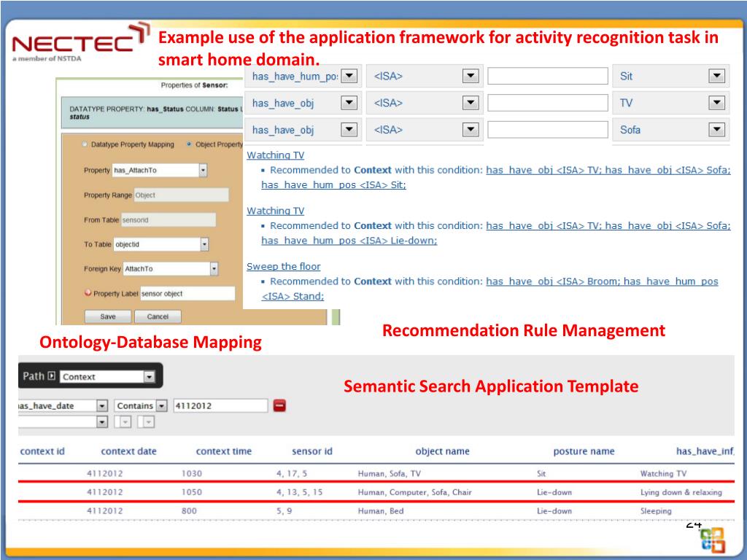Select Datatype Property Mapping radio button

(85, 144)
